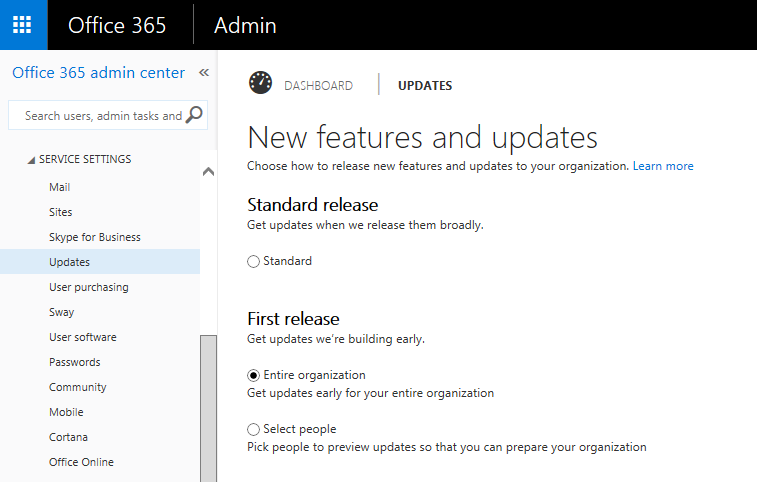Viewport: 757px width, 482px height.
Task: Select Cortana in the sidebar
Action: 68,437
